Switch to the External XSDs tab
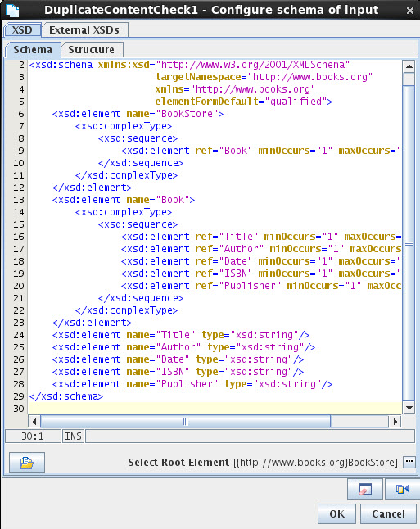Viewport: 420px width, 529px height. coord(84,30)
